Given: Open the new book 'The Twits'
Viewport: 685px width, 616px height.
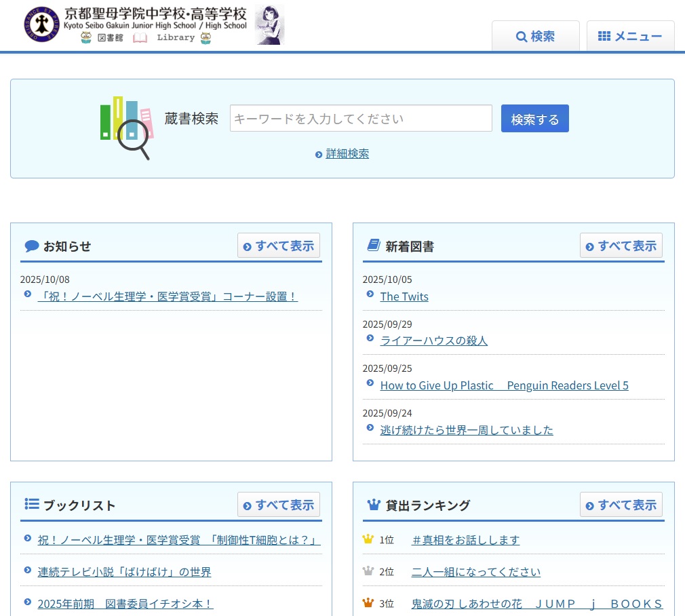Looking at the screenshot, I should click(404, 296).
